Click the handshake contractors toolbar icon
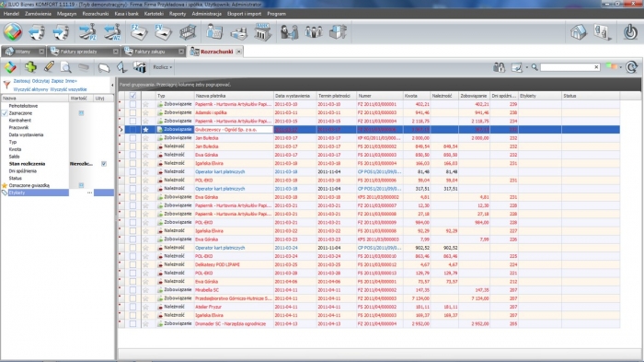 pyautogui.click(x=289, y=32)
